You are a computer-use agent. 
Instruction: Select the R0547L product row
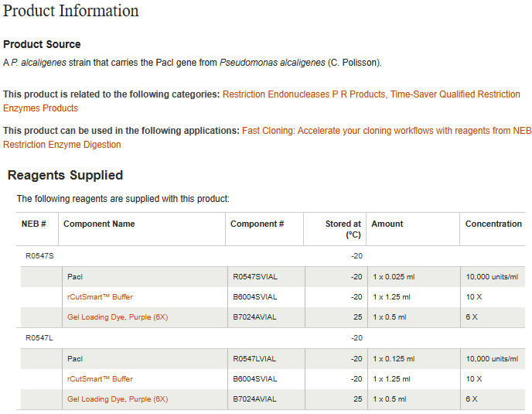coord(271,338)
